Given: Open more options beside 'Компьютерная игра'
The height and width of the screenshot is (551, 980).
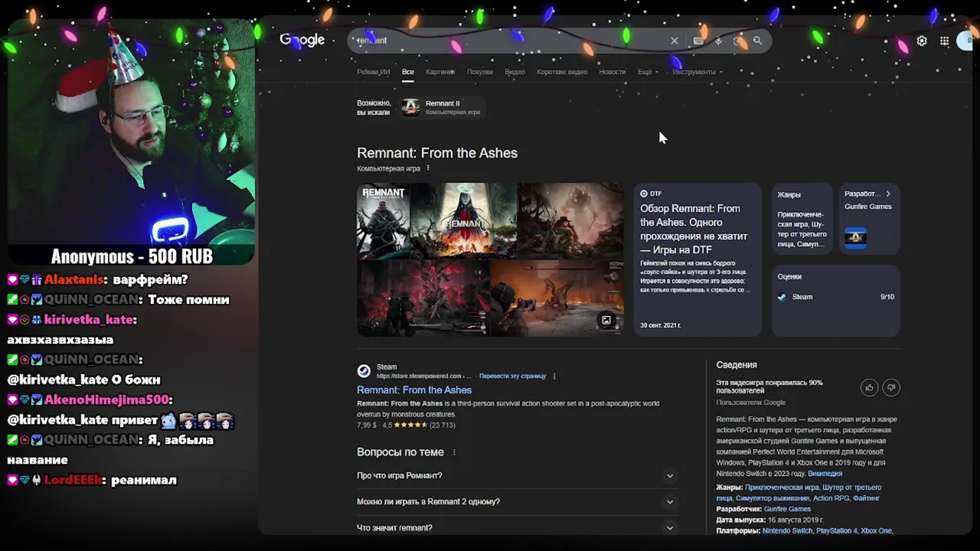Looking at the screenshot, I should pyautogui.click(x=428, y=168).
